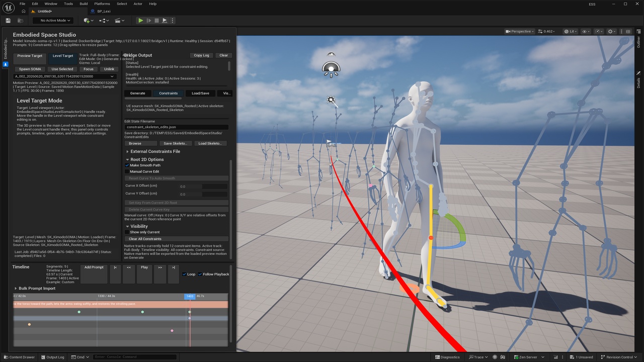Image resolution: width=644 pixels, height=362 pixels.
Task: Open the Window menu
Action: pos(51,4)
